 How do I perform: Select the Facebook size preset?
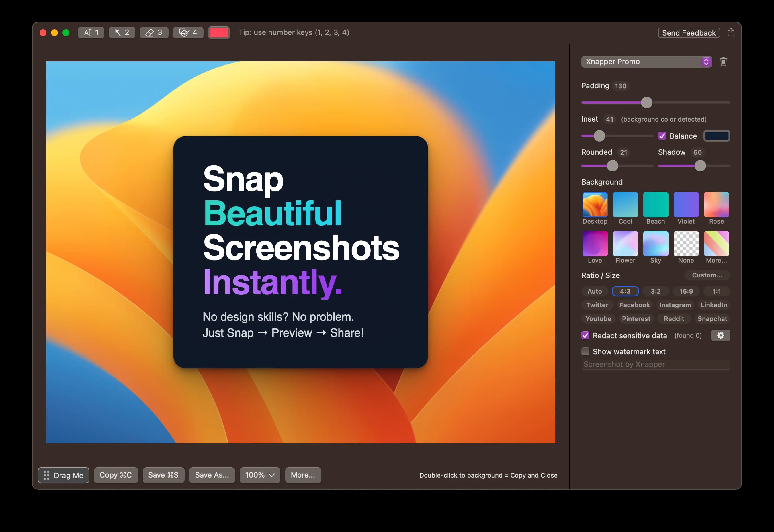pos(634,305)
